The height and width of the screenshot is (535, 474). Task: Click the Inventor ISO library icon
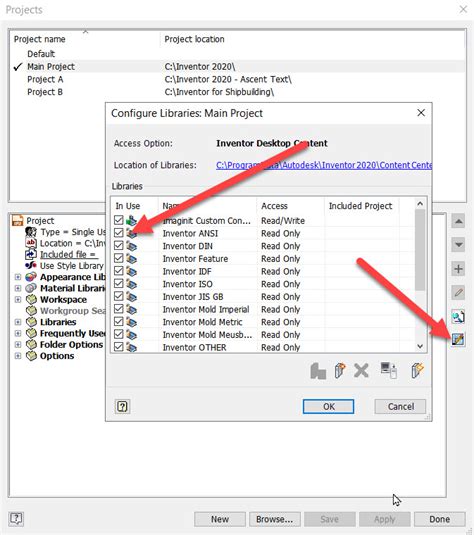pyautogui.click(x=131, y=284)
